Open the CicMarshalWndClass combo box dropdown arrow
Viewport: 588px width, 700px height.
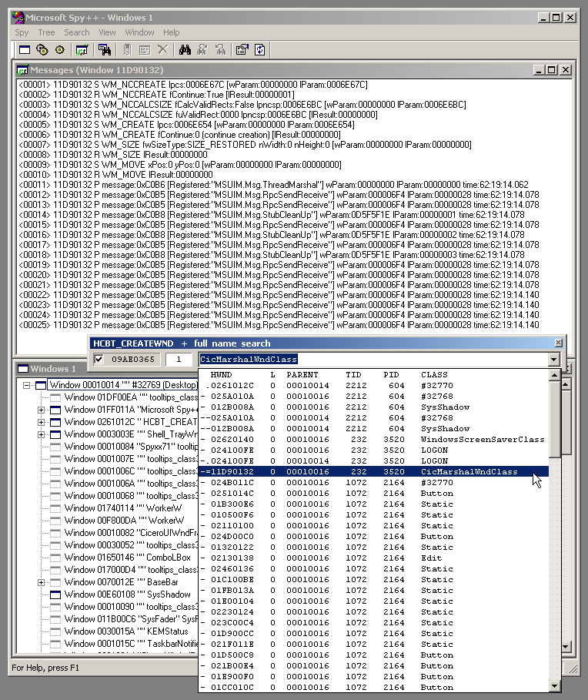click(553, 359)
